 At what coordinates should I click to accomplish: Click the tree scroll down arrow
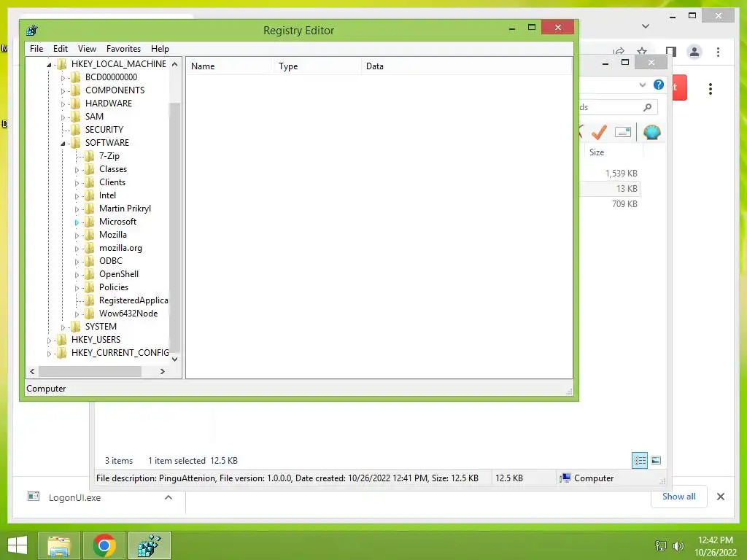[x=175, y=359]
